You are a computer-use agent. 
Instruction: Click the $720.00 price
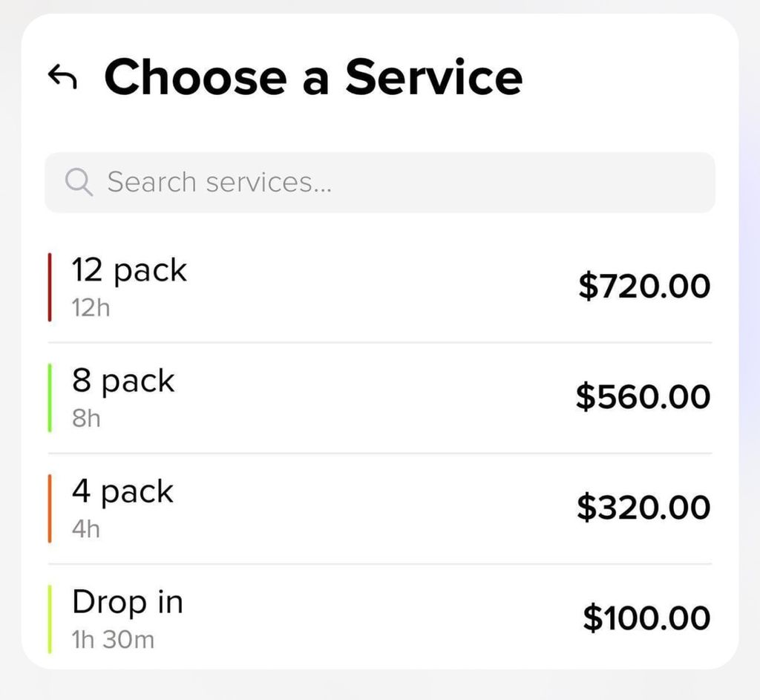(x=644, y=286)
